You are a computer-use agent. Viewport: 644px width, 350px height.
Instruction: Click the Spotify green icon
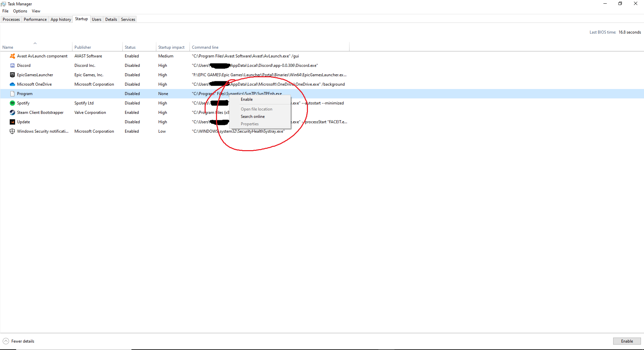[12, 103]
